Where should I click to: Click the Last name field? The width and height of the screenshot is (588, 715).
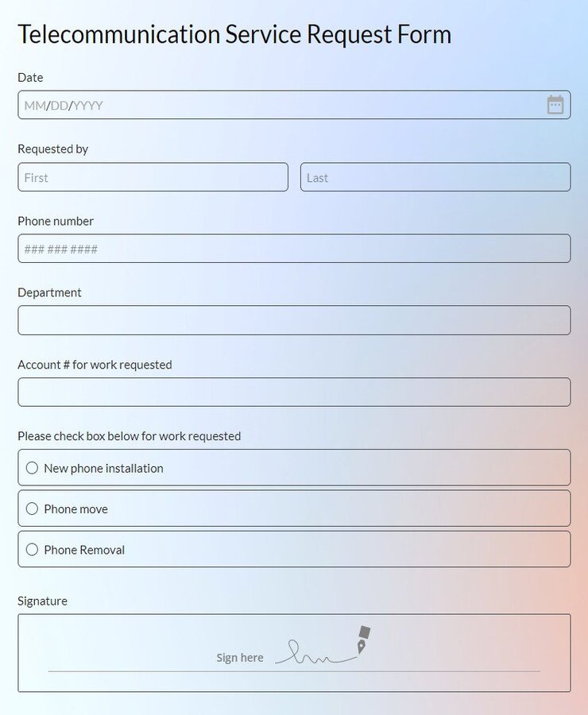(433, 177)
